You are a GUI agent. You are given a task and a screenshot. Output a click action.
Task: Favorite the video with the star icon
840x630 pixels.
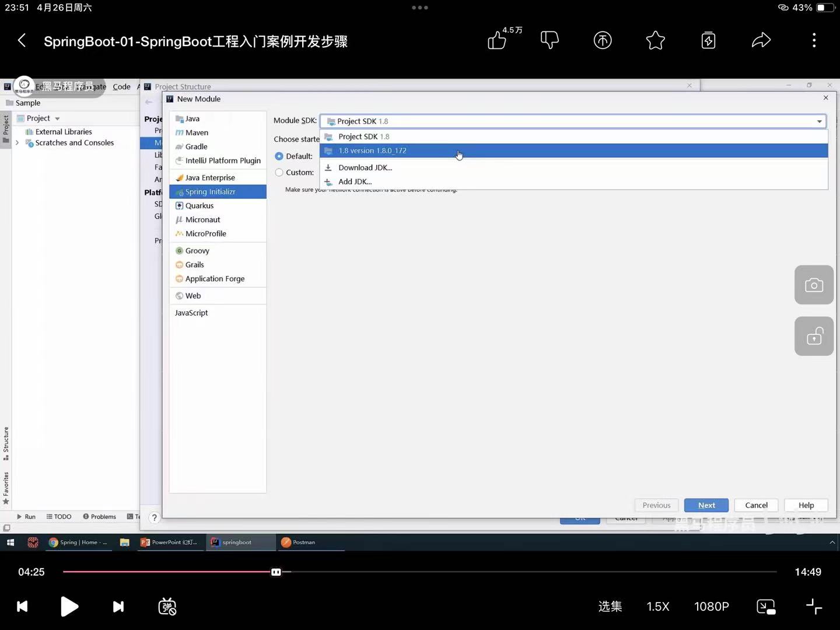(x=656, y=40)
